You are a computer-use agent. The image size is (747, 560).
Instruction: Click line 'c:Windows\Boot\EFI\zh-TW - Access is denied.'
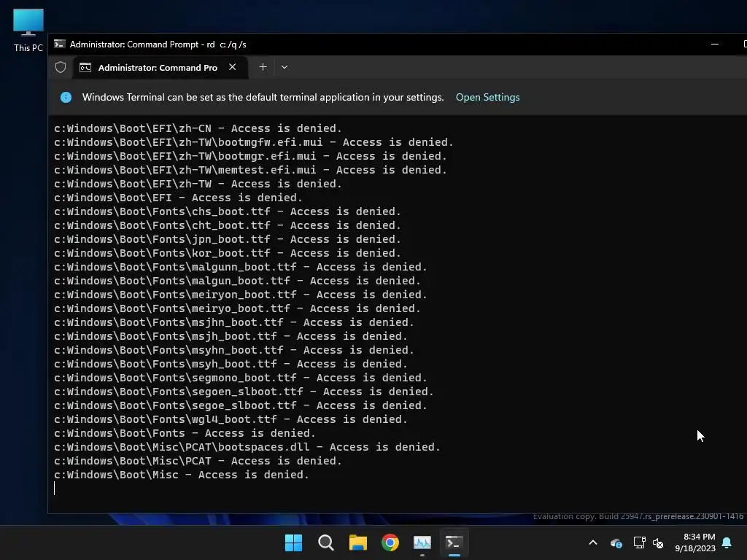click(x=198, y=184)
